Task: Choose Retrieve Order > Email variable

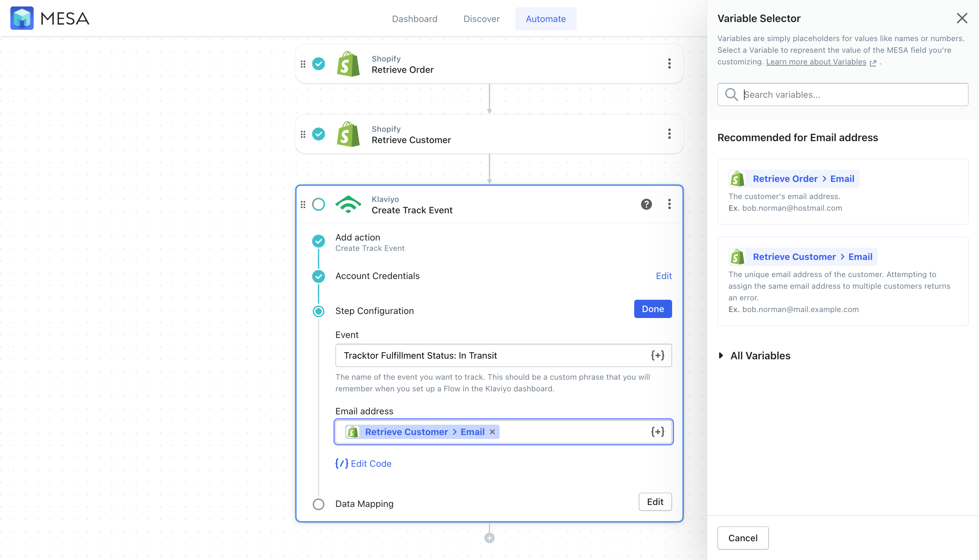Action: tap(794, 179)
